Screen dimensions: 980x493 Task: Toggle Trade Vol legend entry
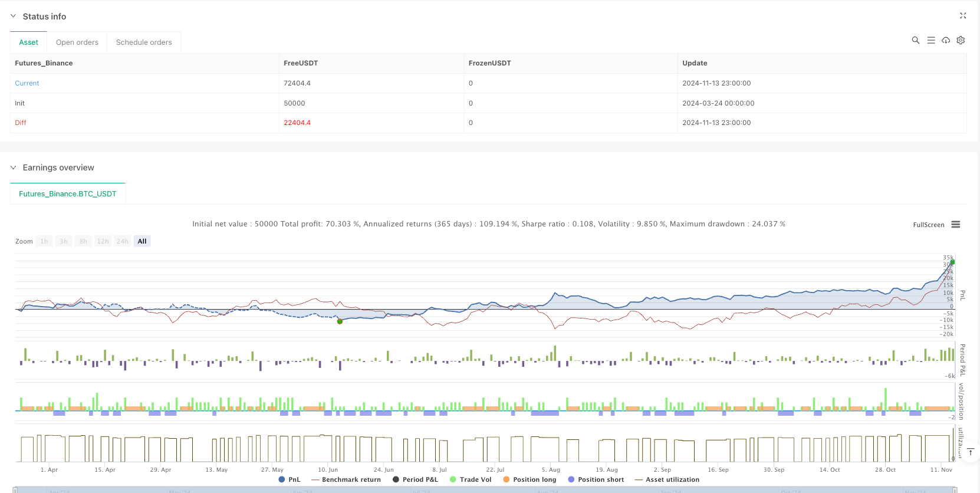pyautogui.click(x=471, y=479)
